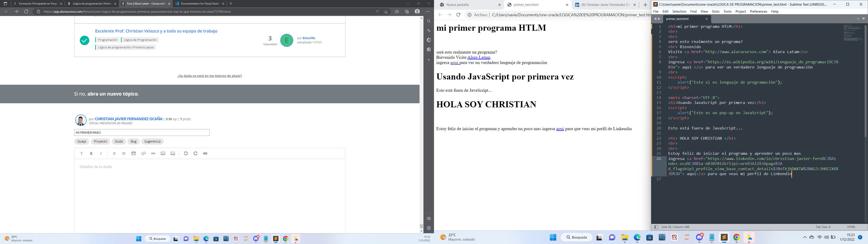The image size is (868, 244).
Task: Insert image via picture icon in forum editor
Action: (x=163, y=153)
